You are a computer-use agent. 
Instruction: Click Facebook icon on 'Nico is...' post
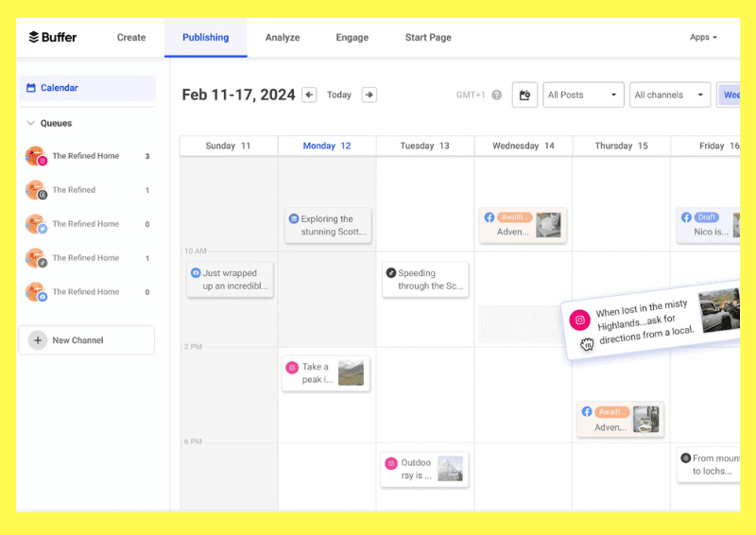(687, 217)
